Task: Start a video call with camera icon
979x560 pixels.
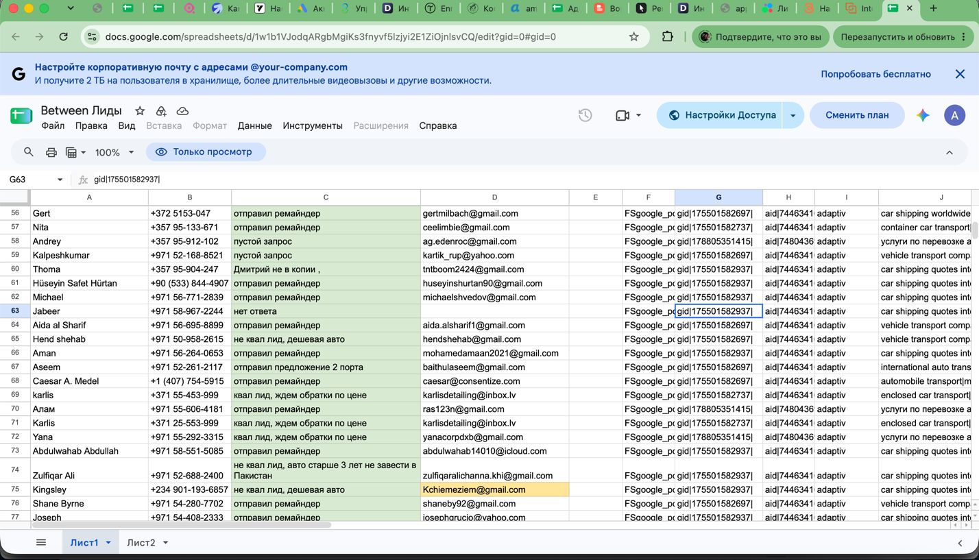Action: (623, 115)
